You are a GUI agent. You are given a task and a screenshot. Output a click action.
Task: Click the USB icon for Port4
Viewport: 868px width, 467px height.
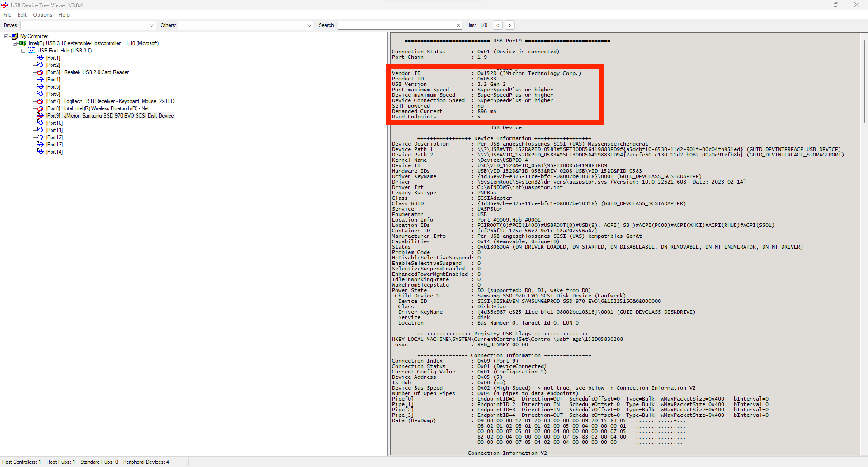40,80
